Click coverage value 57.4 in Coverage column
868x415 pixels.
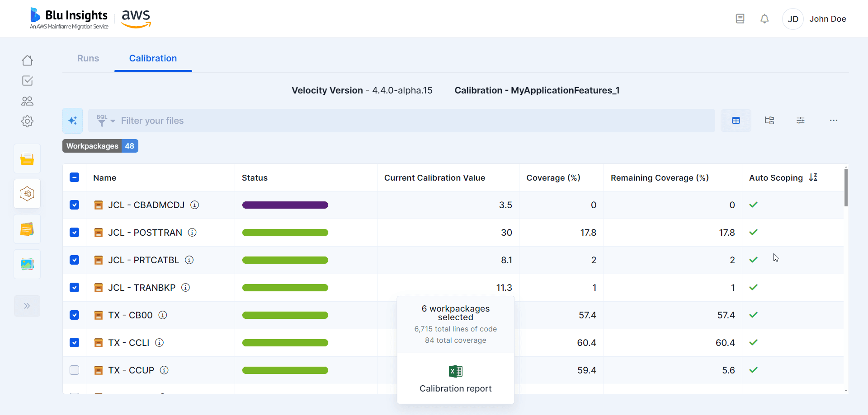click(x=587, y=315)
